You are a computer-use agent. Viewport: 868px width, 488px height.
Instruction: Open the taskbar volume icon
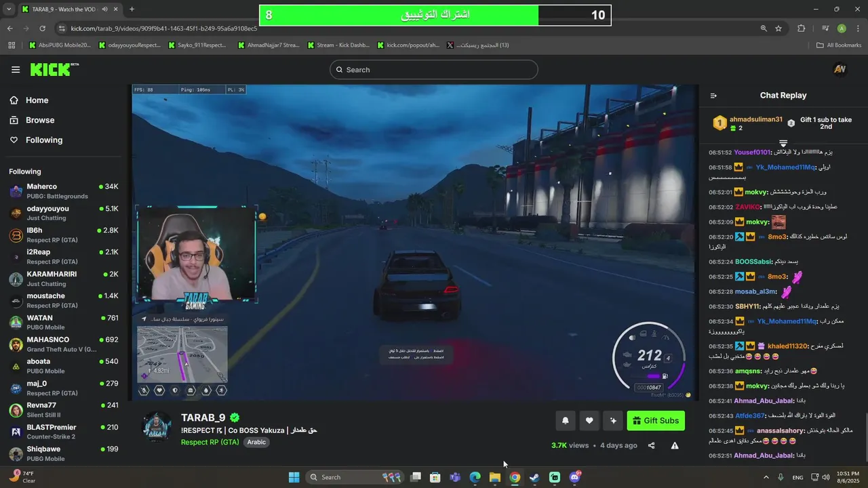tap(826, 477)
